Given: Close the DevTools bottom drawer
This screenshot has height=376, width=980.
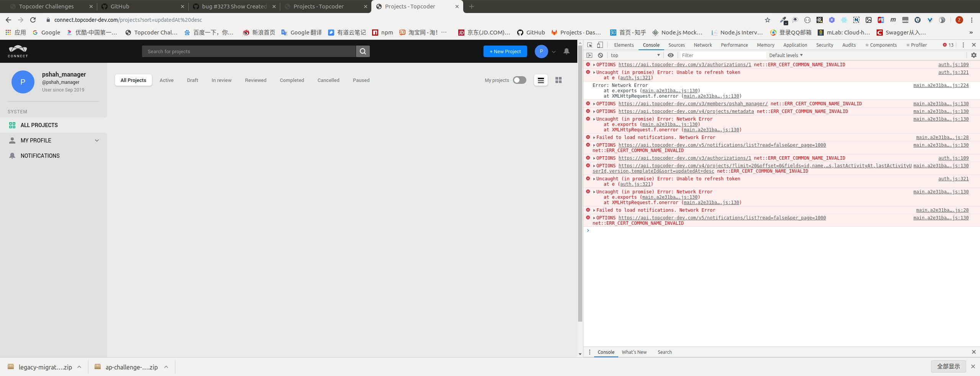Looking at the screenshot, I should point(974,352).
